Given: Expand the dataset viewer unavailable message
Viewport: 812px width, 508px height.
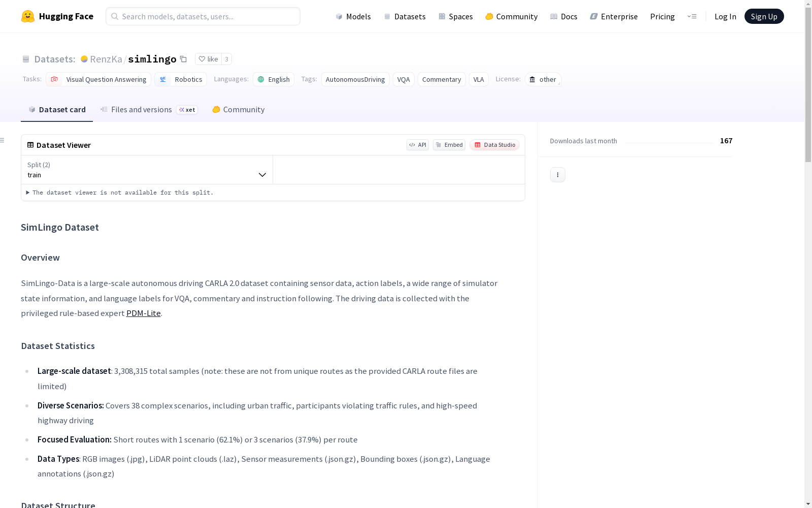Looking at the screenshot, I should [x=120, y=193].
